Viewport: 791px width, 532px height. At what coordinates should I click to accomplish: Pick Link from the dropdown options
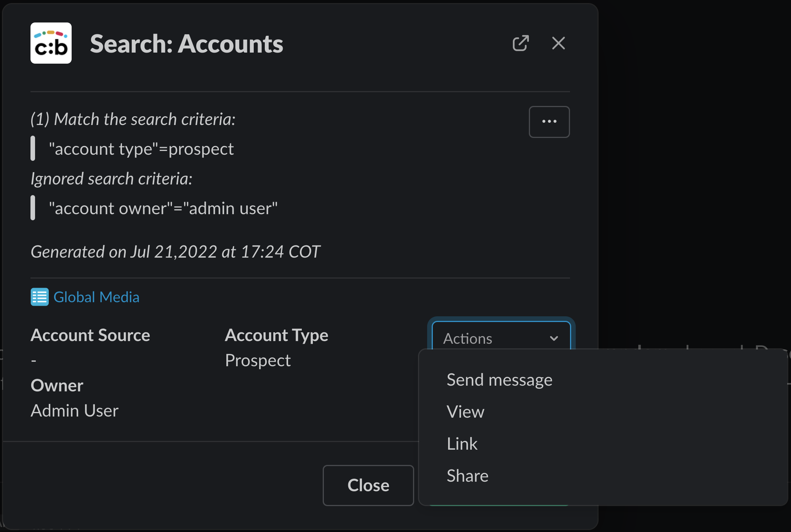(x=462, y=443)
